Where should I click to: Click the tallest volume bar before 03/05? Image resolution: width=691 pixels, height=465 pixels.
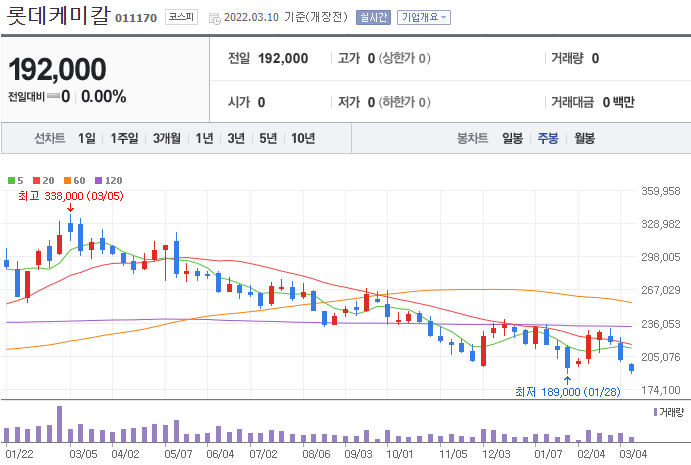coord(59,424)
